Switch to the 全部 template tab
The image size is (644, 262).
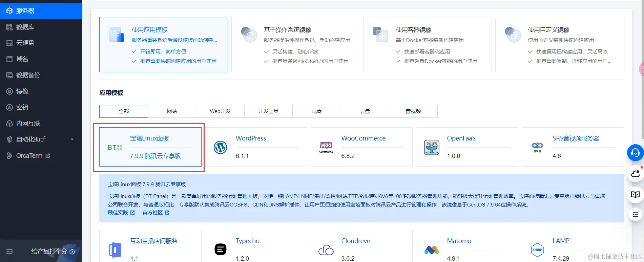[124, 111]
